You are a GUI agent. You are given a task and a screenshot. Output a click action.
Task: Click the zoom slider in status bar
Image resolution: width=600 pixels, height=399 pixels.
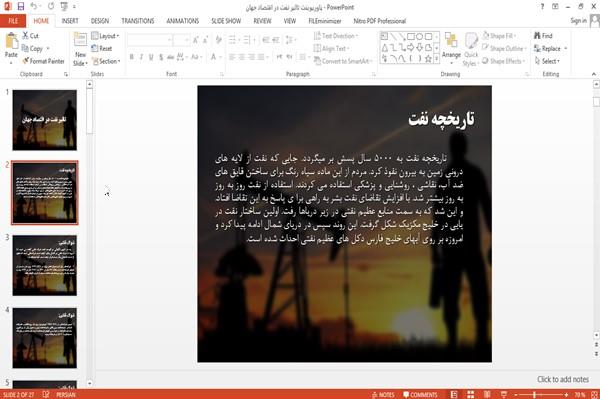pos(540,395)
